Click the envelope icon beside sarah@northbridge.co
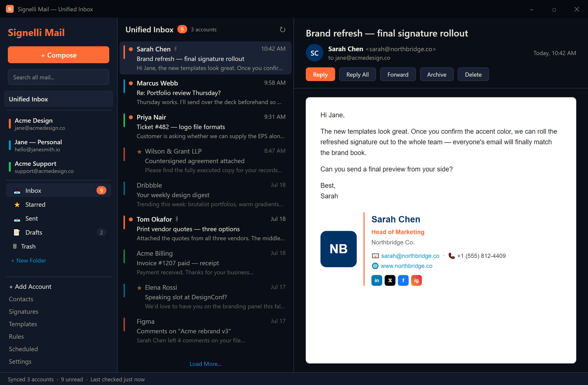 click(x=375, y=256)
